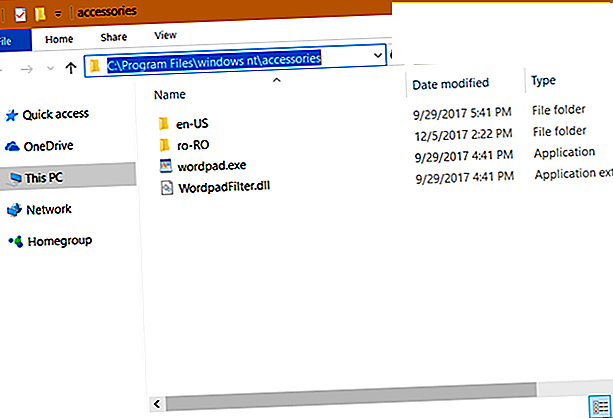The width and height of the screenshot is (613, 418).
Task: Click the Properties checkmark icon in title bar
Action: click(x=20, y=15)
